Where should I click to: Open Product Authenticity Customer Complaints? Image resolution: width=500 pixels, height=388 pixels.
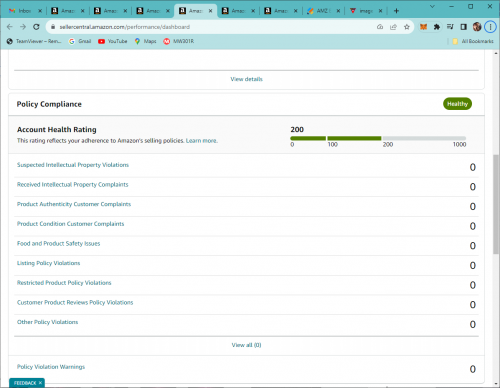pyautogui.click(x=74, y=204)
